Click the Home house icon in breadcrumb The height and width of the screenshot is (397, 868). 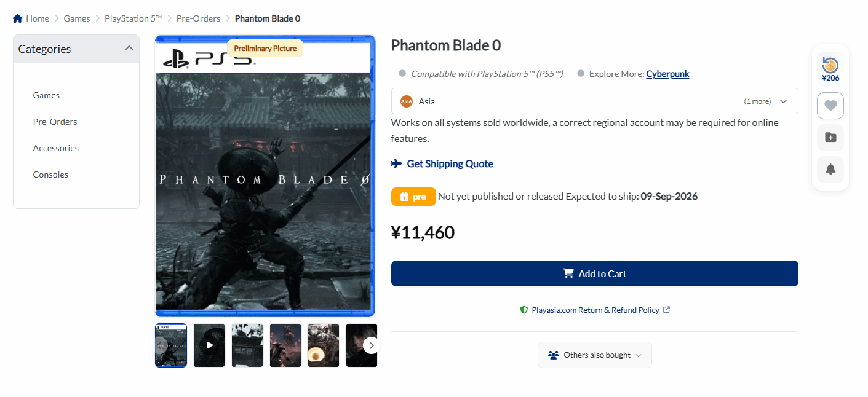[17, 18]
